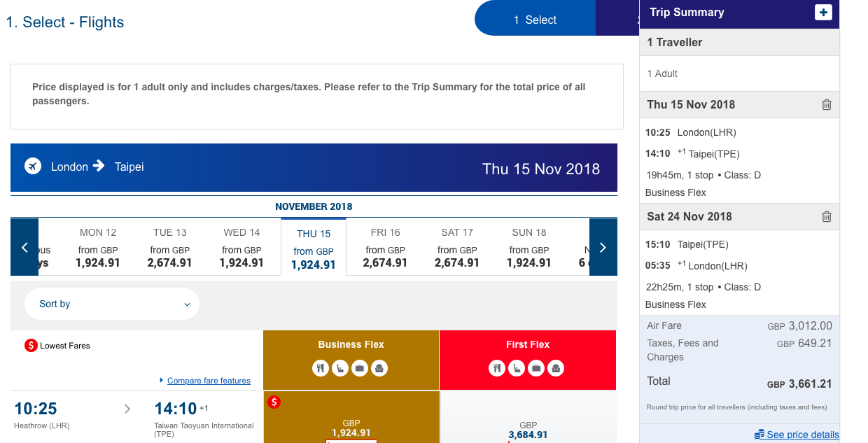The image size is (868, 443).
Task: Open the Sort by dropdown
Action: click(112, 304)
